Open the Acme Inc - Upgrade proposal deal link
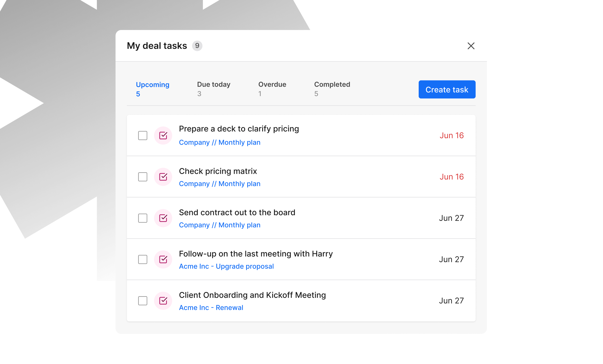This screenshot has height=364, width=603. (226, 266)
